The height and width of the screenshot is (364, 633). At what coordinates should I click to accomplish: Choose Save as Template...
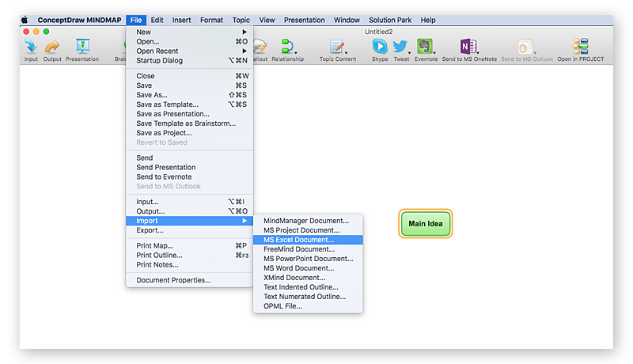pyautogui.click(x=190, y=104)
